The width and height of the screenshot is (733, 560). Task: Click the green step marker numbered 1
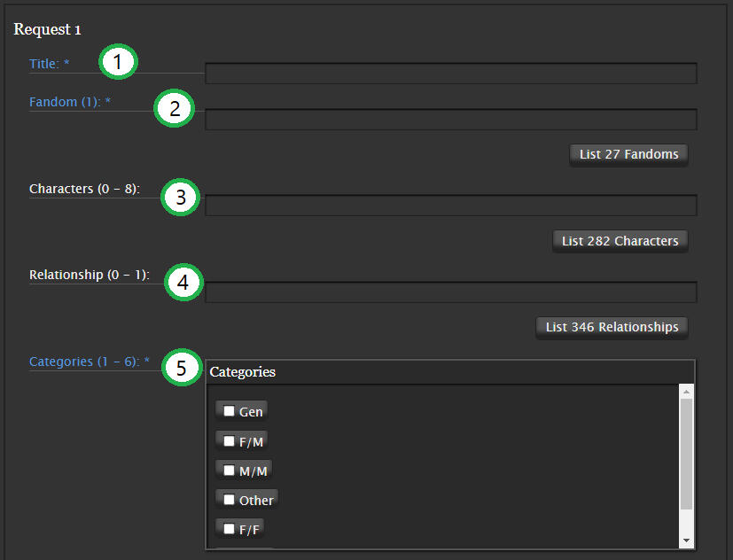(x=118, y=62)
